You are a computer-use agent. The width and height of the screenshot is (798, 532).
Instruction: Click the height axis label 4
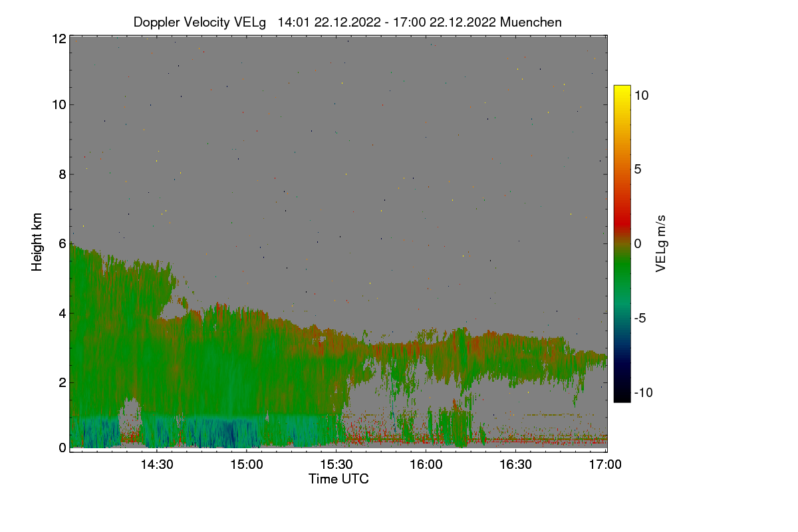[x=63, y=313]
